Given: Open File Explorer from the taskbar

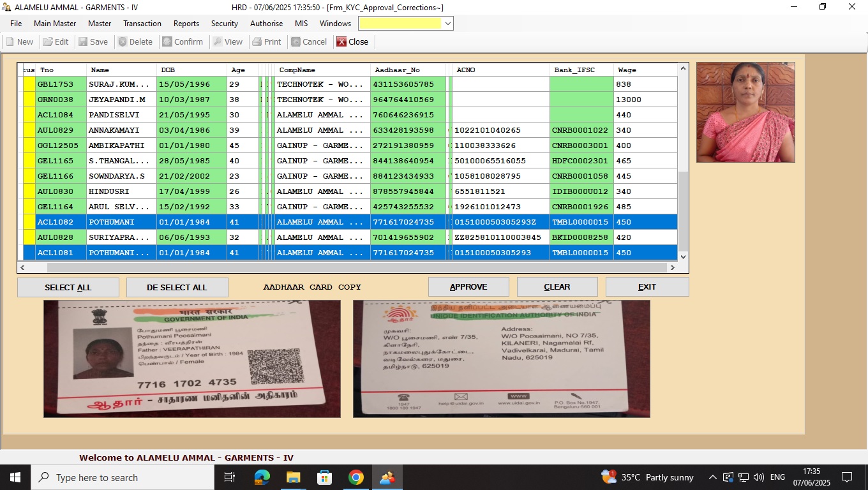Looking at the screenshot, I should [x=293, y=477].
